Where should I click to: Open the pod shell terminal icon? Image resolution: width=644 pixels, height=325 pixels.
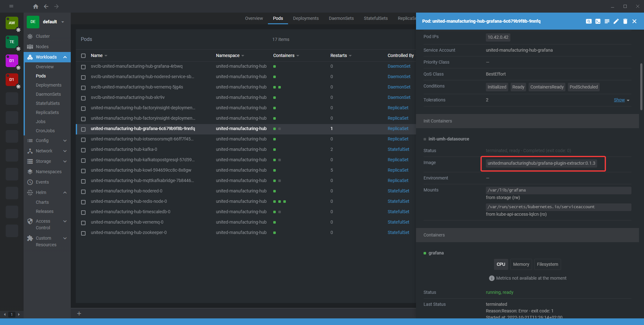tap(598, 21)
